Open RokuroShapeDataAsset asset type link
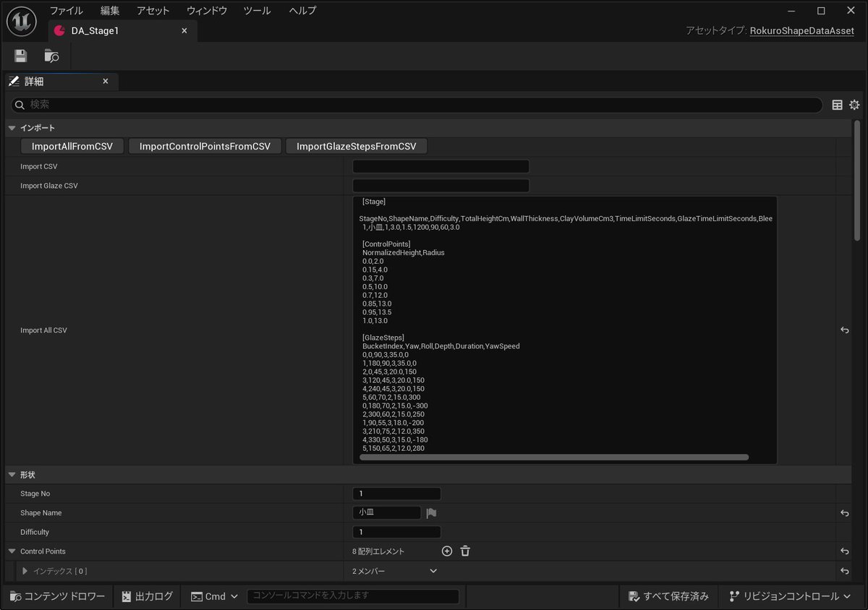This screenshot has height=610, width=868. coord(802,31)
